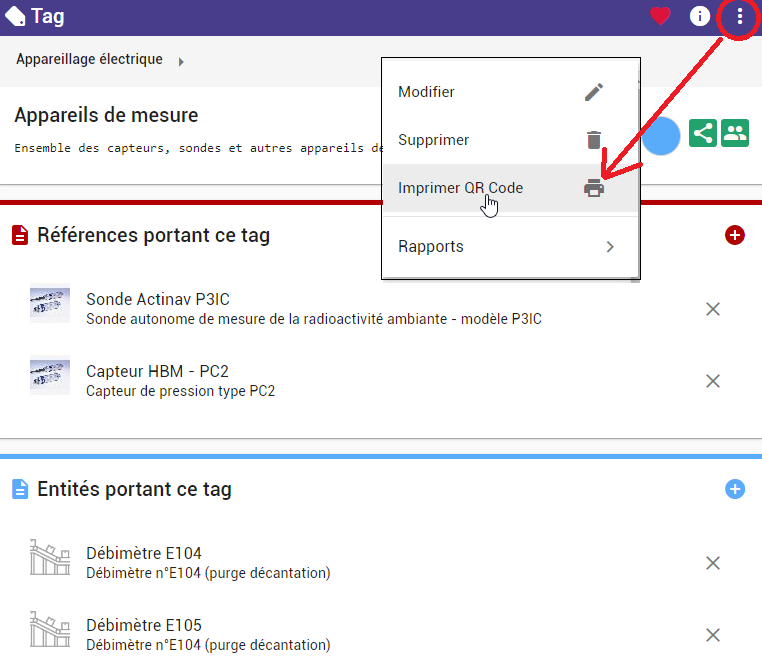Expand Rapports chevron arrow
Image resolution: width=762 pixels, height=671 pixels.
[610, 247]
